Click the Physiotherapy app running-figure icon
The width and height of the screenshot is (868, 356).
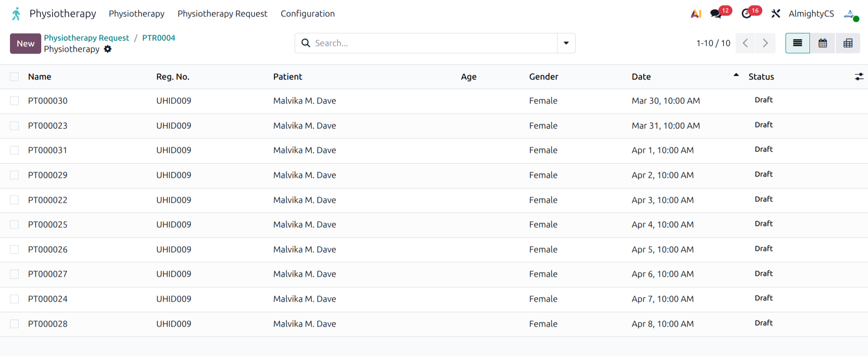(x=16, y=14)
